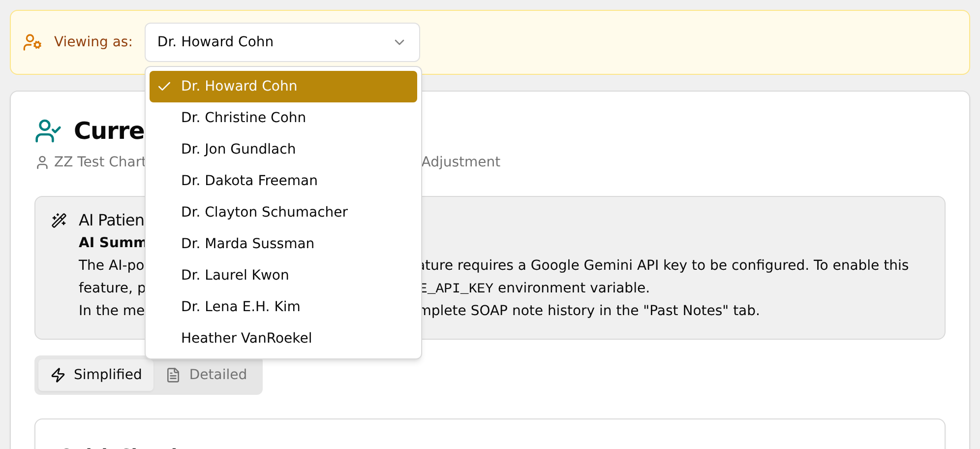Choose Dr. Clayton Schumacher

tap(283, 212)
